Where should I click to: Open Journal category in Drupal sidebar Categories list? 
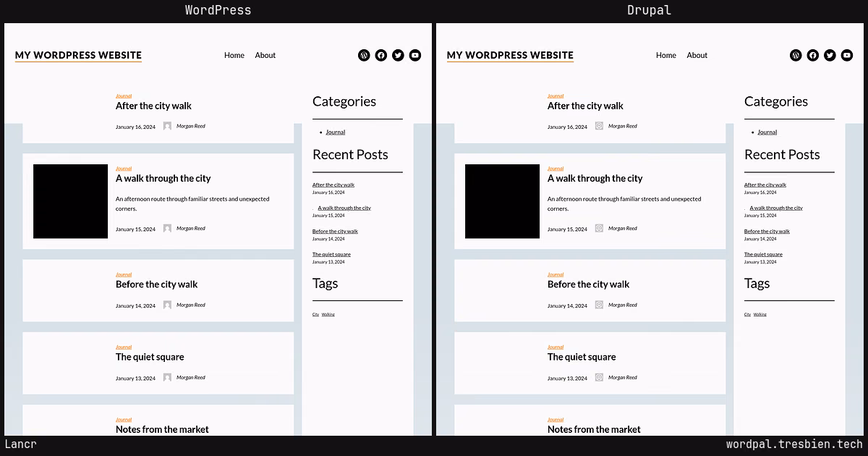tap(767, 132)
